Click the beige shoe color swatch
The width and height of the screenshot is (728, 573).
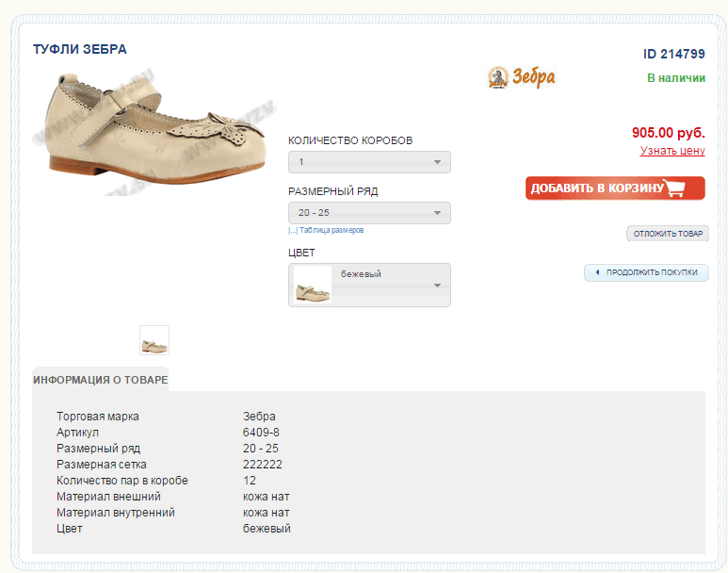[312, 286]
